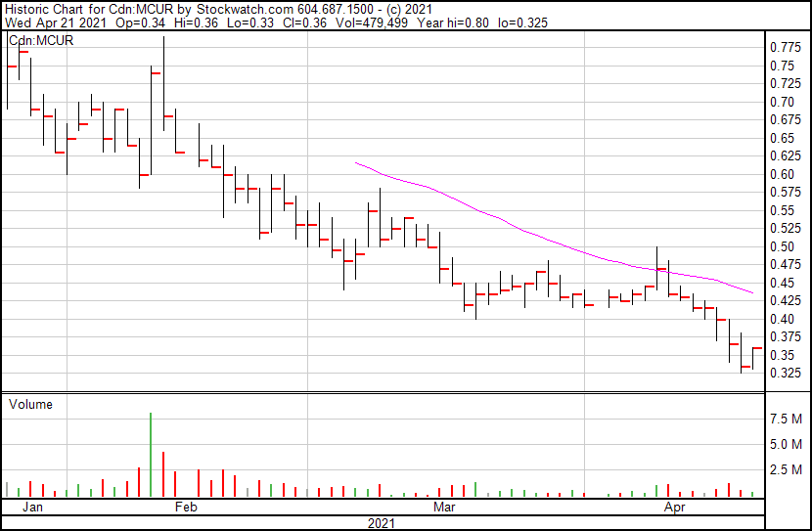This screenshot has width=812, height=531.
Task: Click the 0.675 price axis label
Action: [x=785, y=119]
